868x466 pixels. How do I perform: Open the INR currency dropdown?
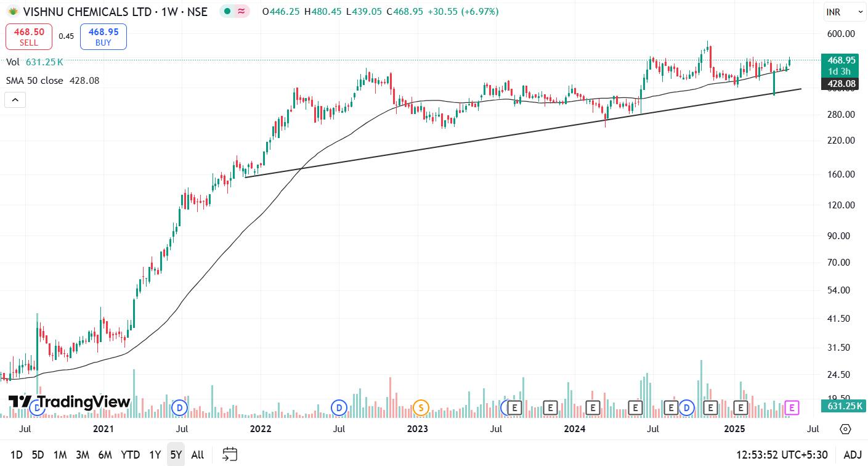[x=845, y=12]
